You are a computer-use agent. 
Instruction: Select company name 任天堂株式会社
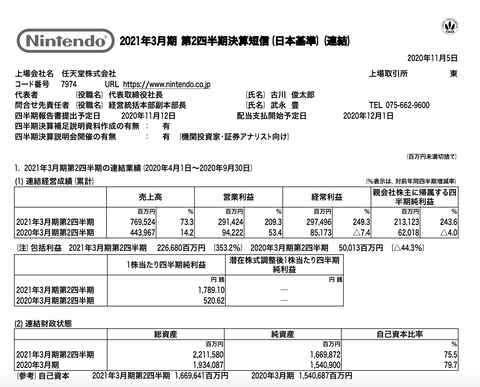(x=89, y=74)
